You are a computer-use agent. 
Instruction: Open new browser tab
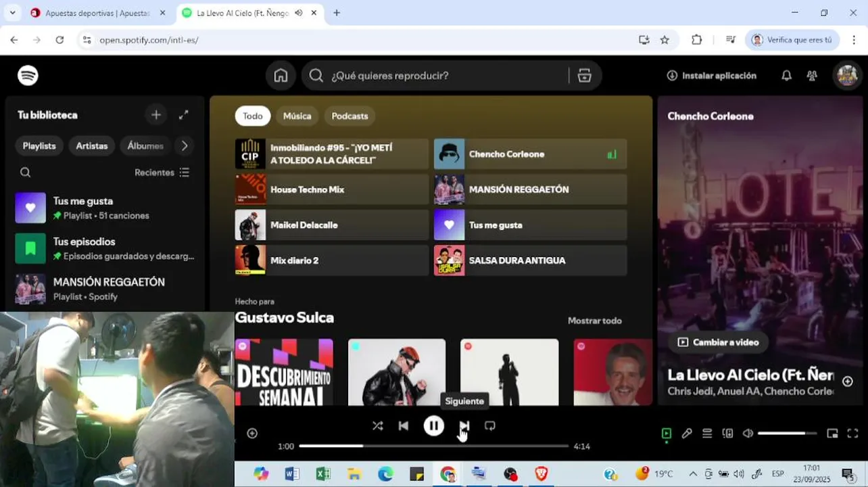[337, 13]
